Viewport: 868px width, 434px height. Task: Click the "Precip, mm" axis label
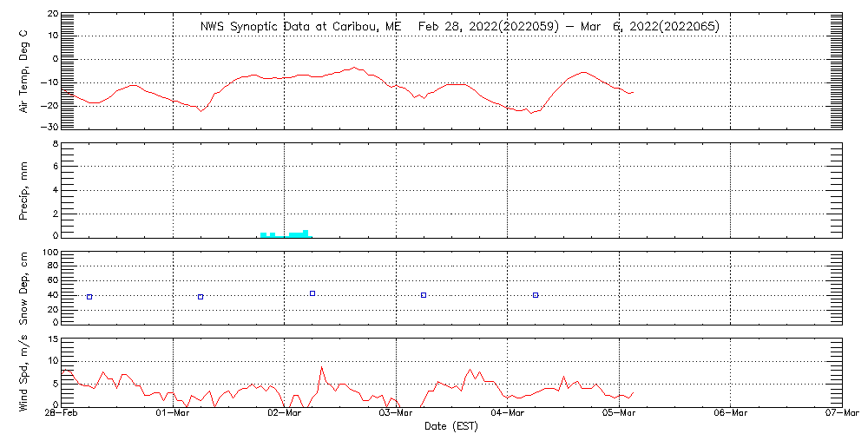pyautogui.click(x=24, y=188)
